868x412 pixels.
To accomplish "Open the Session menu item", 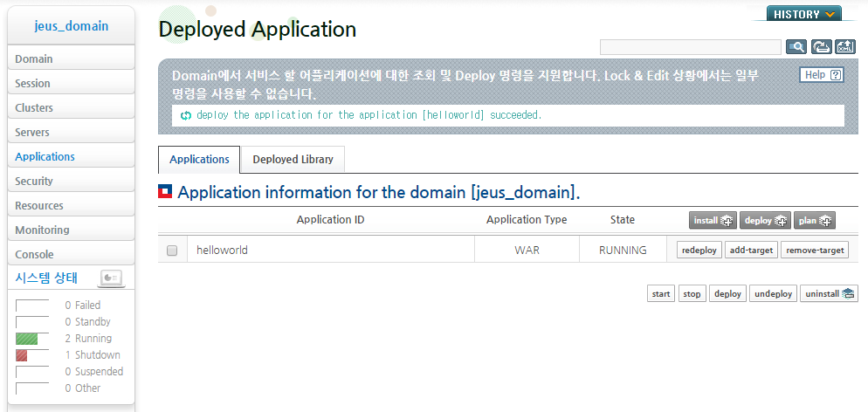I will [x=71, y=83].
